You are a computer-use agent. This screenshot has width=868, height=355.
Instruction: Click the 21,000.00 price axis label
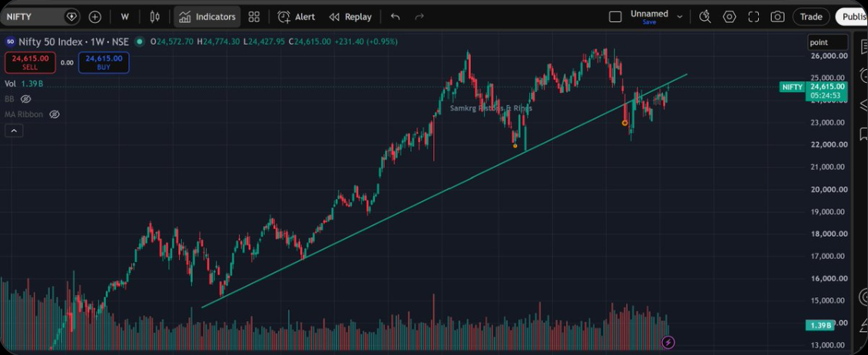click(x=827, y=167)
